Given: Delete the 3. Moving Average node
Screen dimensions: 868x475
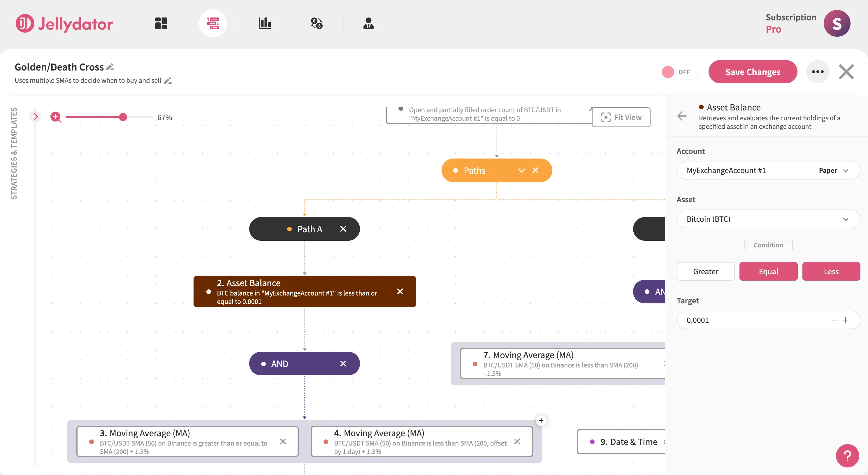Looking at the screenshot, I should tap(283, 441).
